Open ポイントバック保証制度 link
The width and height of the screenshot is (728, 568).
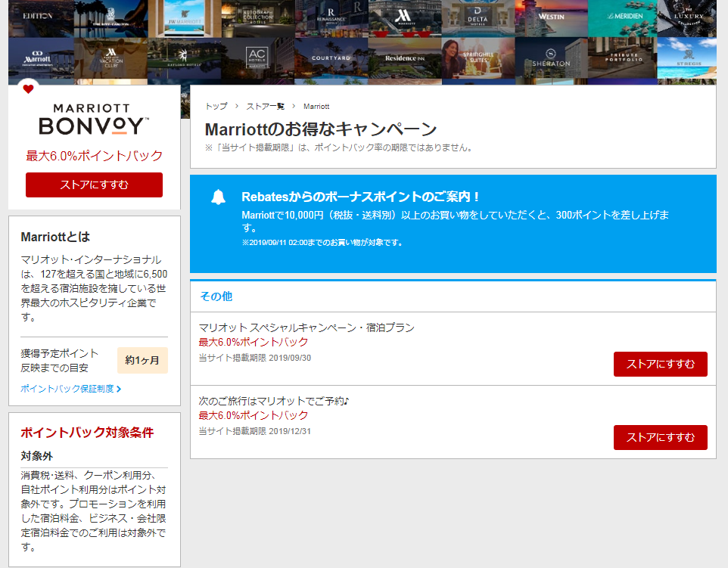tap(67, 389)
